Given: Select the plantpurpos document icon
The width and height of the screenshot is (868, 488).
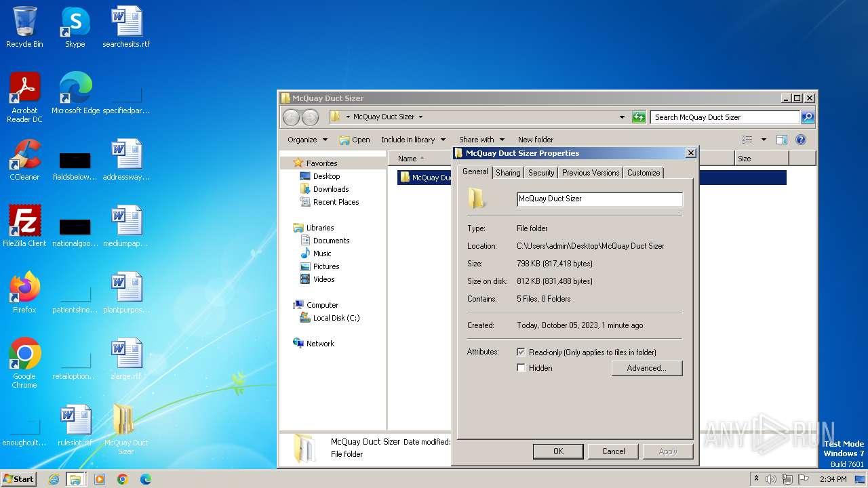Looking at the screenshot, I should pyautogui.click(x=126, y=293).
